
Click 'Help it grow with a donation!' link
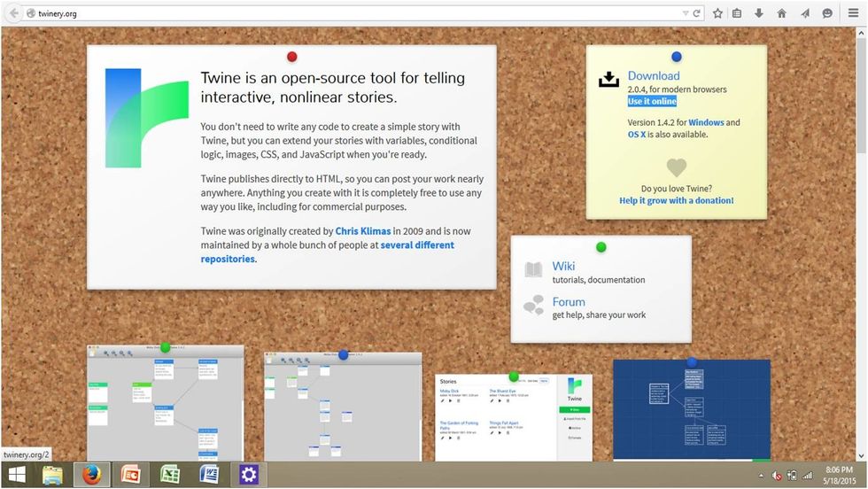pos(677,201)
